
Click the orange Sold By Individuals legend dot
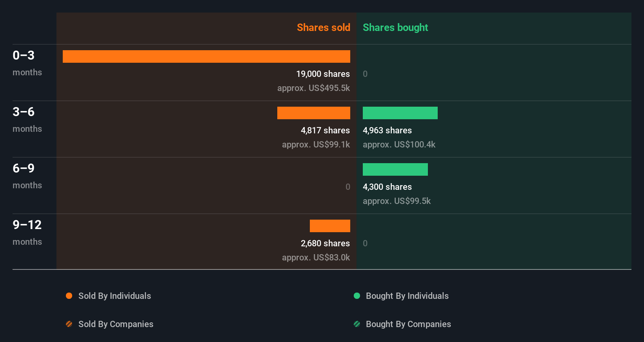point(69,296)
